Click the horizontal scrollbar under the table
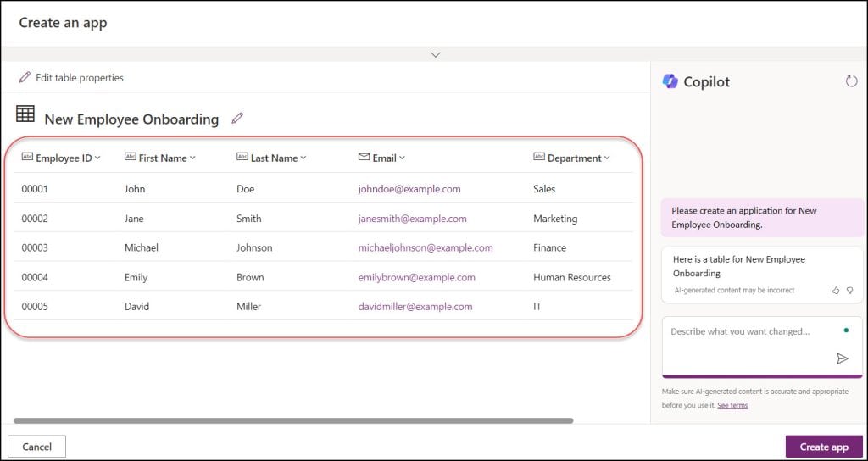This screenshot has width=868, height=461. click(x=293, y=420)
